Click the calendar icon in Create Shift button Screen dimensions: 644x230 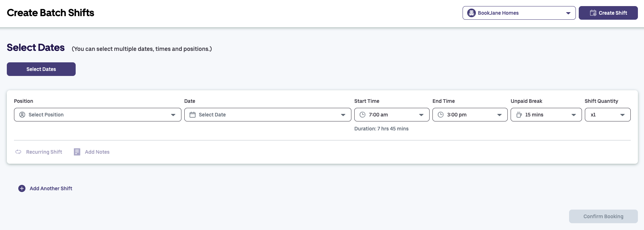click(x=593, y=13)
